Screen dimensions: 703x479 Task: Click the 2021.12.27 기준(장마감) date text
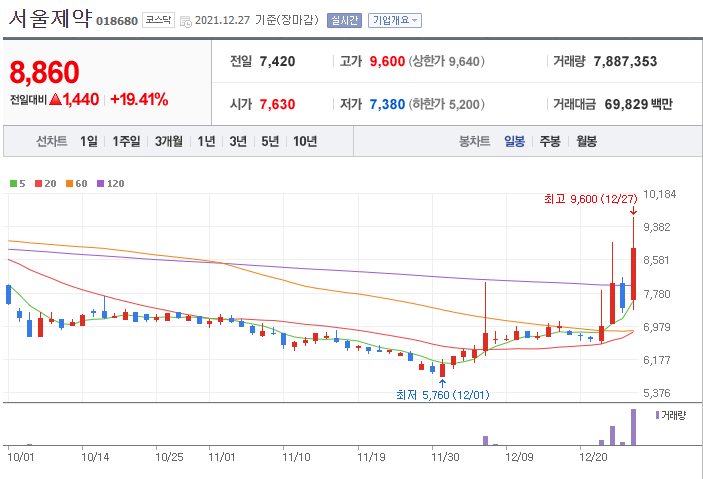pos(256,20)
